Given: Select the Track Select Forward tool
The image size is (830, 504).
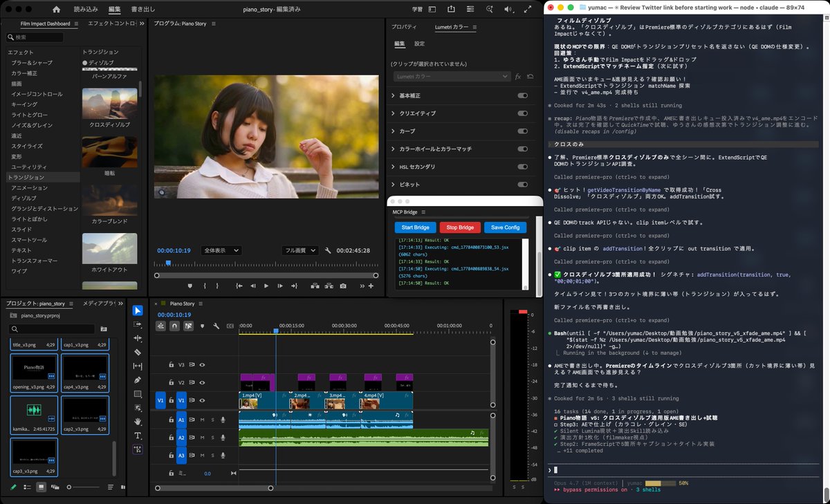Looking at the screenshot, I should pos(138,324).
